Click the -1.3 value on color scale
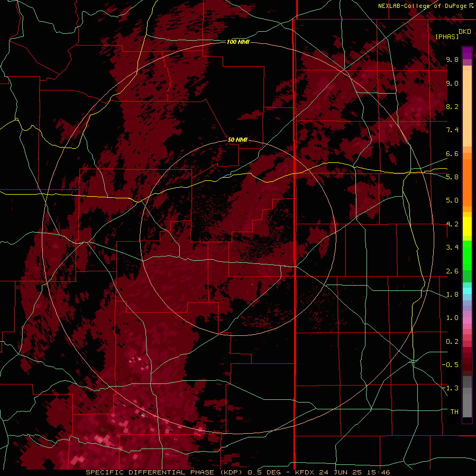This screenshot has height=476, width=476. 451,388
